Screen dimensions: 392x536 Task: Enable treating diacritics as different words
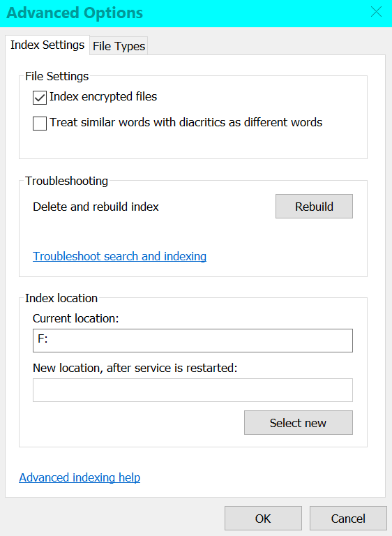pyautogui.click(x=40, y=124)
